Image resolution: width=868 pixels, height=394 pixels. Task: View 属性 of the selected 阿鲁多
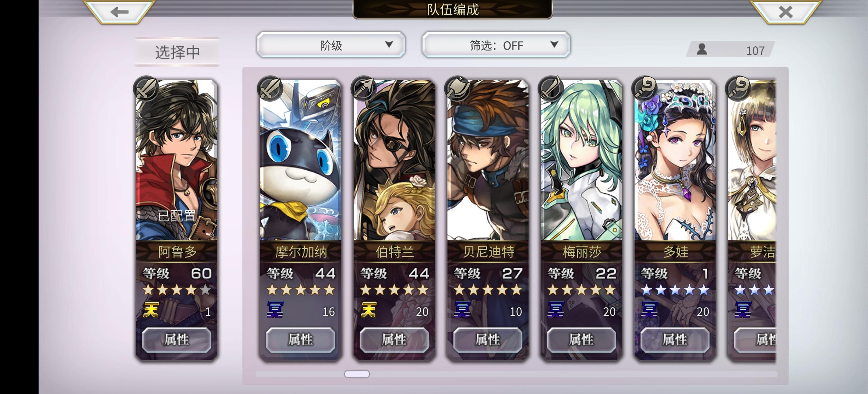(x=177, y=339)
